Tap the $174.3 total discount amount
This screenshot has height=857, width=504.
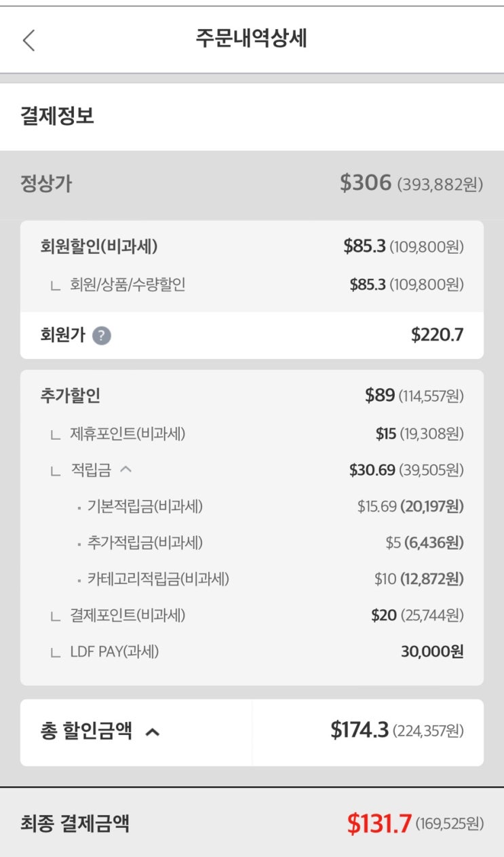pos(360,730)
